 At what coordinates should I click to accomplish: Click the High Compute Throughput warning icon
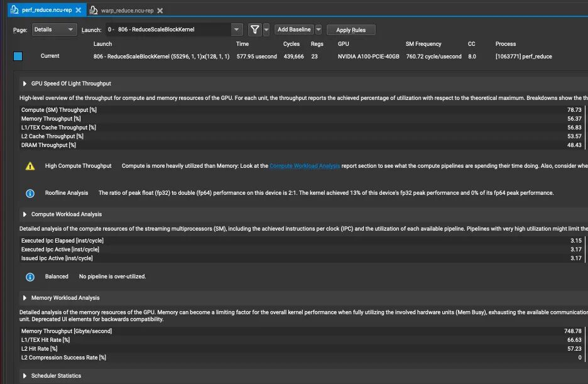coord(30,166)
